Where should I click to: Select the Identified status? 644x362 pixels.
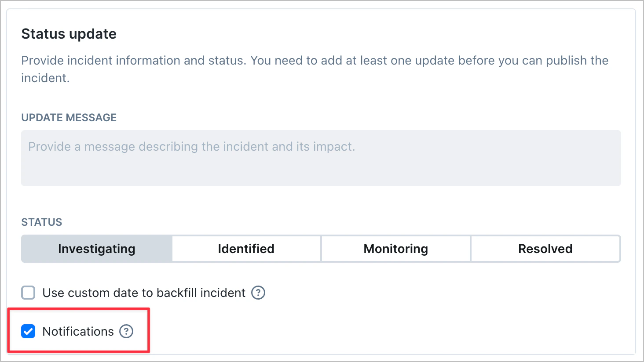click(246, 249)
